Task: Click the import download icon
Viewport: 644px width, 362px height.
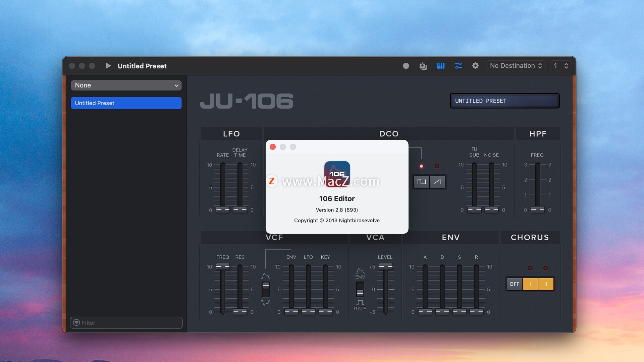Action: (423, 66)
